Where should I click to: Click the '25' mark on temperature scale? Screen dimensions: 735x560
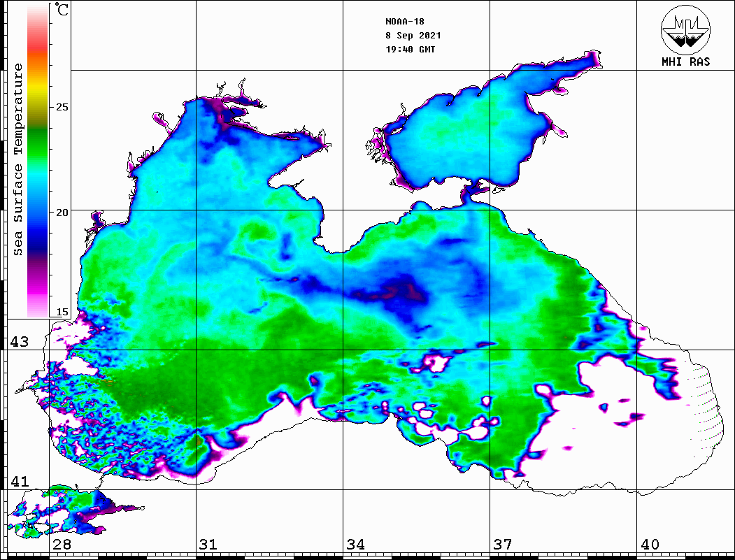(62, 107)
